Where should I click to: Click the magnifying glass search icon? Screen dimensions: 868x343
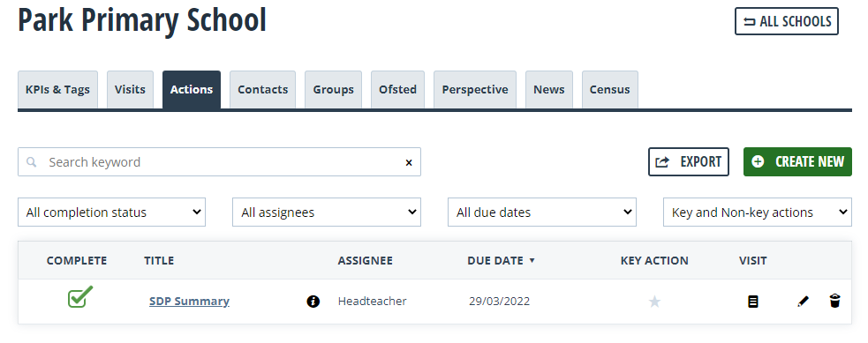pyautogui.click(x=32, y=162)
